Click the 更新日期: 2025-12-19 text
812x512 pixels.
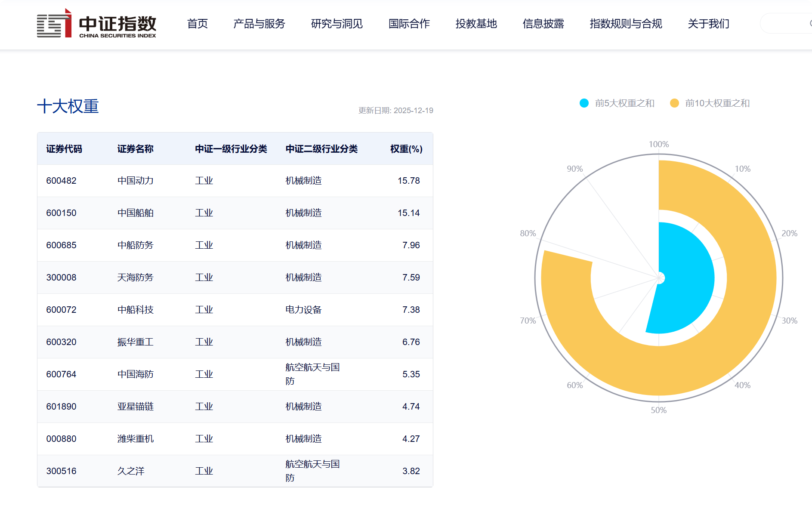(396, 111)
